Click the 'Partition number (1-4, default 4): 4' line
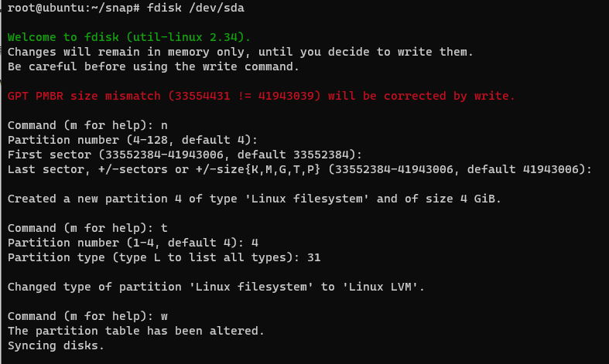Viewport: 609px width, 364px height. point(133,243)
